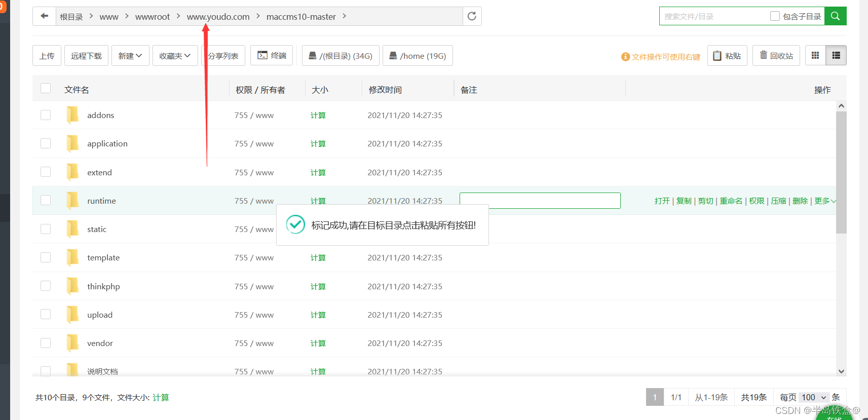The image size is (868, 420).
Task: Click Delete (删除) for runtime folder
Action: pos(800,201)
